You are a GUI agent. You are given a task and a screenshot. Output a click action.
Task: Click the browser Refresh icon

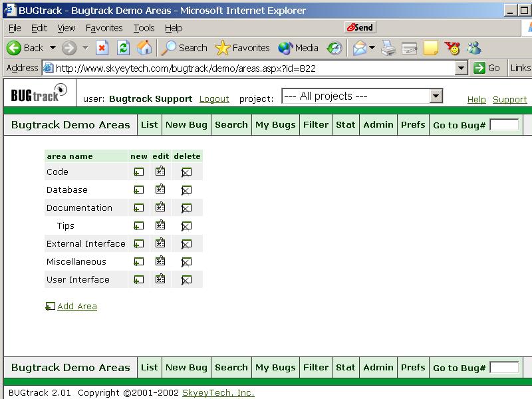pos(123,48)
